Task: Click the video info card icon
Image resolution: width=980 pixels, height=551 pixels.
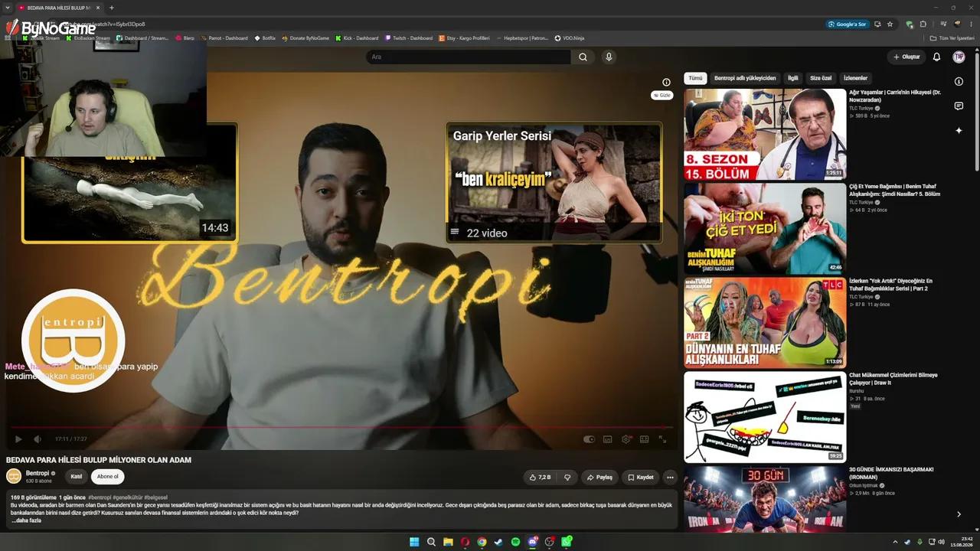Action: pos(666,82)
